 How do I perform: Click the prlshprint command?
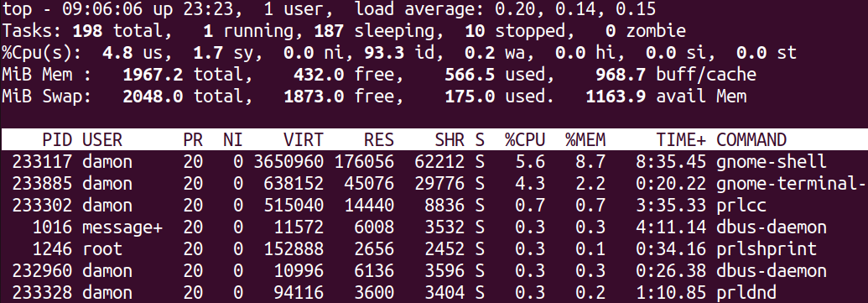767,248
